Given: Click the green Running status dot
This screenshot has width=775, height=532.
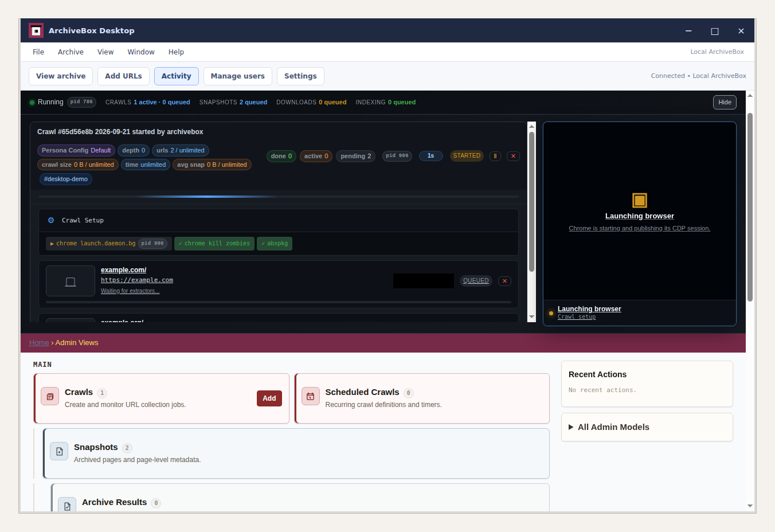Looking at the screenshot, I should (x=32, y=103).
